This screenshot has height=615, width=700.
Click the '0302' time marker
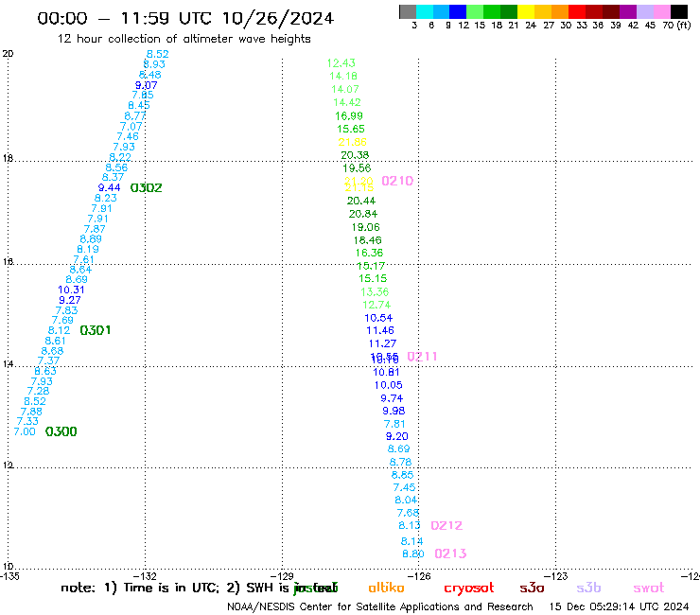coord(146,188)
